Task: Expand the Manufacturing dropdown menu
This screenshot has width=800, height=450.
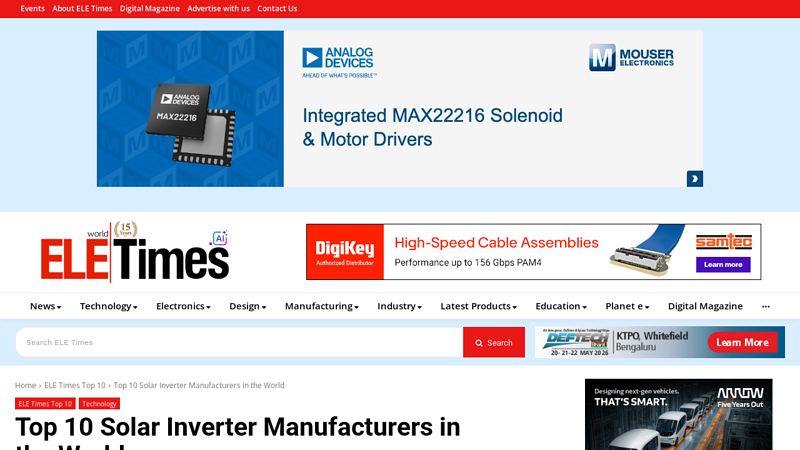Action: [x=321, y=306]
